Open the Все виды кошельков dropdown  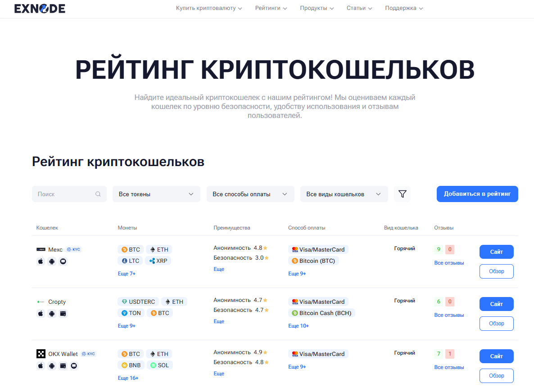(344, 194)
